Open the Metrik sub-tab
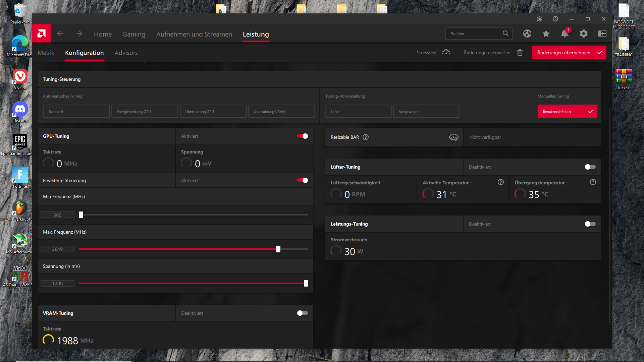The width and height of the screenshot is (644, 362). pyautogui.click(x=46, y=53)
